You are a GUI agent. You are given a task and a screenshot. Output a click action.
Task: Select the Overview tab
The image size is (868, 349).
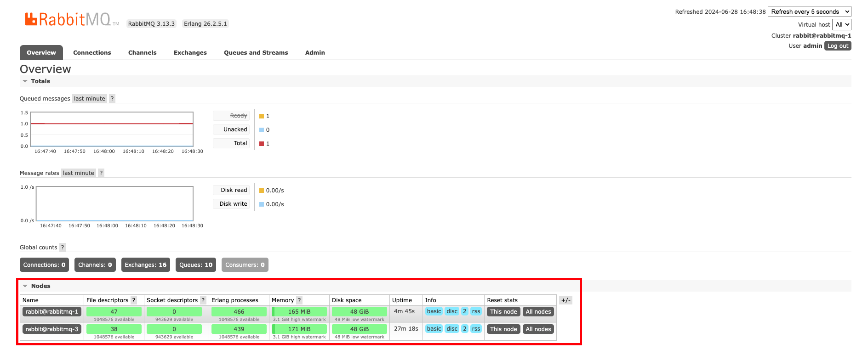pos(41,53)
